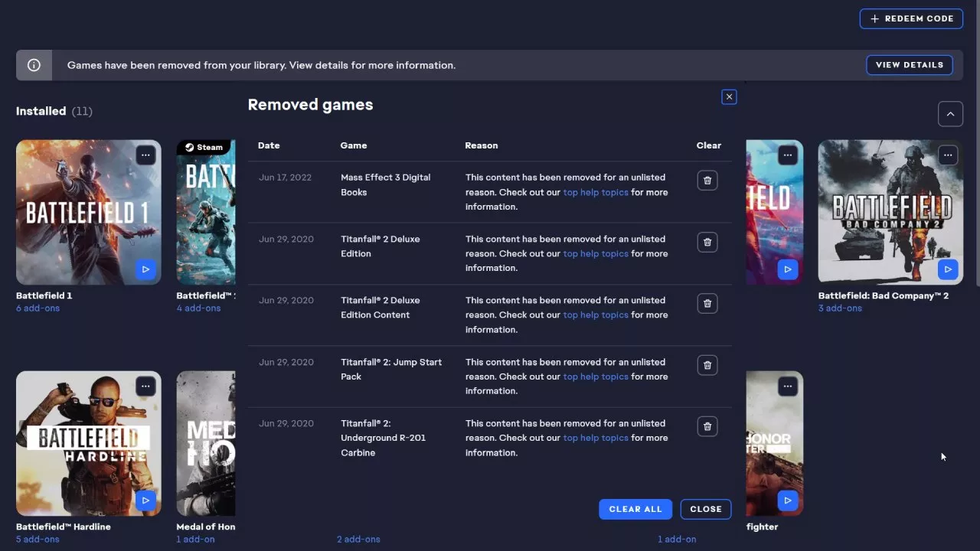This screenshot has width=980, height=551.
Task: Delete Mass Effect 3 Digital Books with trash icon
Action: click(707, 180)
